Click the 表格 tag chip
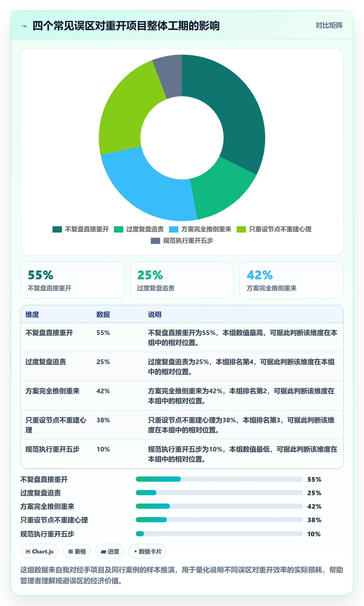This screenshot has height=606, width=364. pos(77,551)
